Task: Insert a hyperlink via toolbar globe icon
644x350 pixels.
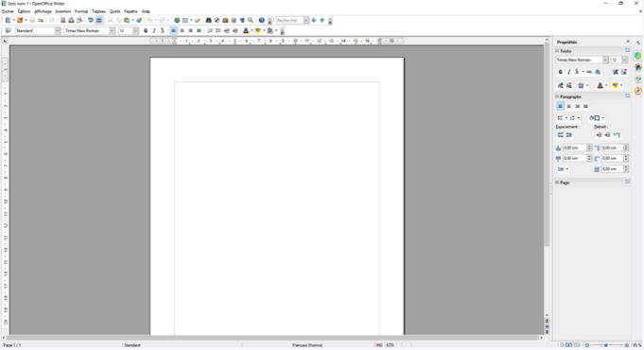Action: (x=177, y=20)
